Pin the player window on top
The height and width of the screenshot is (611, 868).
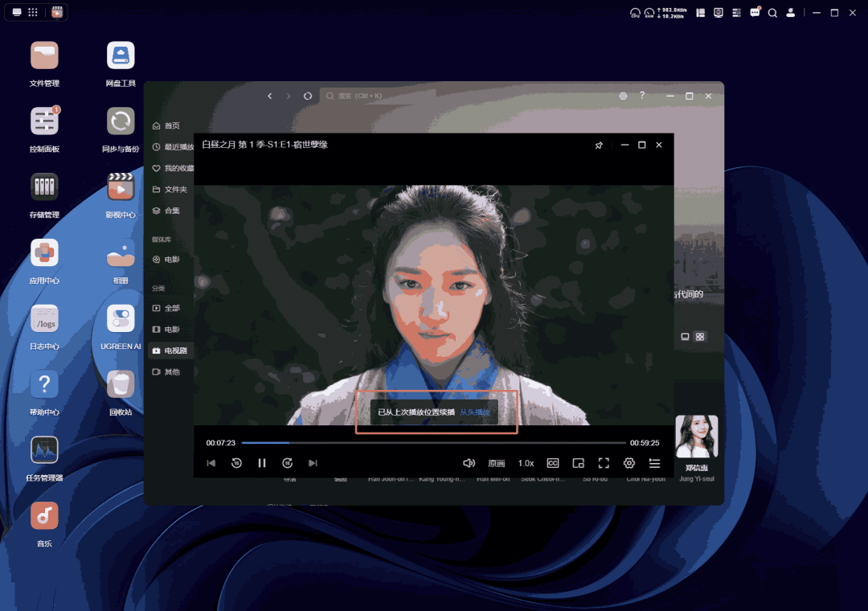[x=599, y=146]
